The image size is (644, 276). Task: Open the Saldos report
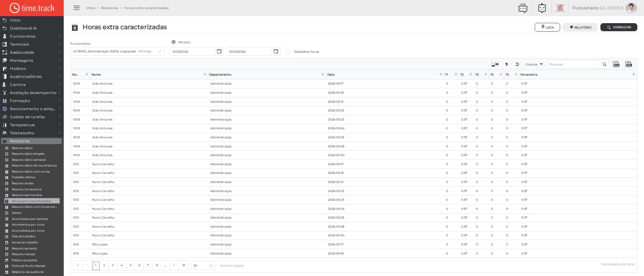[16, 213]
